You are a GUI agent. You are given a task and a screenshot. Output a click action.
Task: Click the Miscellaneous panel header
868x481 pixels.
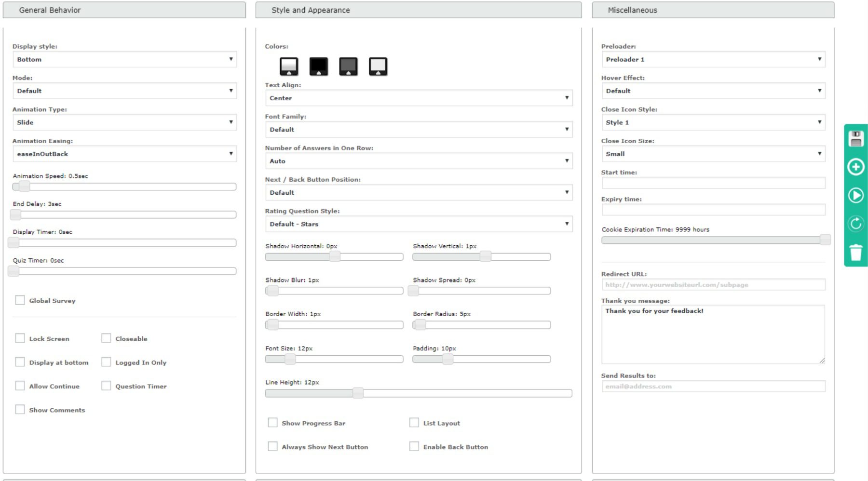pos(713,10)
